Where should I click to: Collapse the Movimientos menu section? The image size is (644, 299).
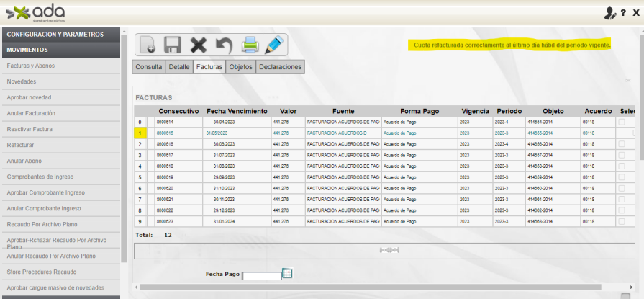click(60, 50)
